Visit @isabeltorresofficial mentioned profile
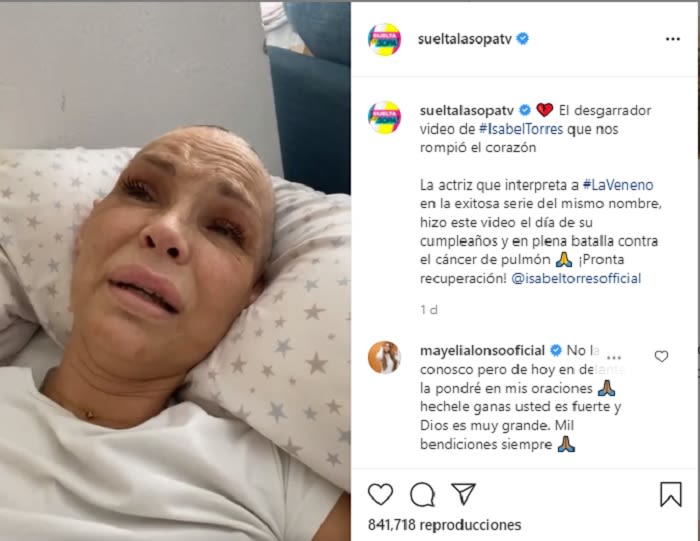The height and width of the screenshot is (541, 700). coord(576,279)
